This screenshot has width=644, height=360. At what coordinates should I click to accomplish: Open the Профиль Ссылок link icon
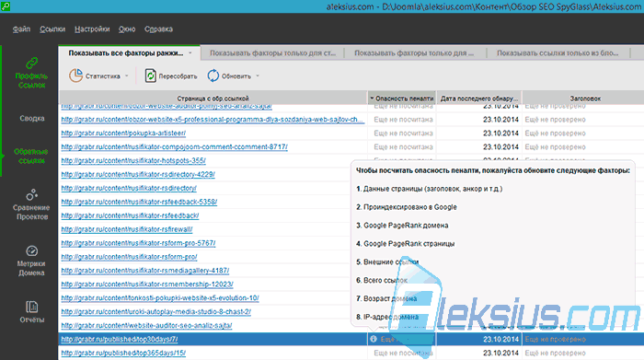tap(31, 63)
